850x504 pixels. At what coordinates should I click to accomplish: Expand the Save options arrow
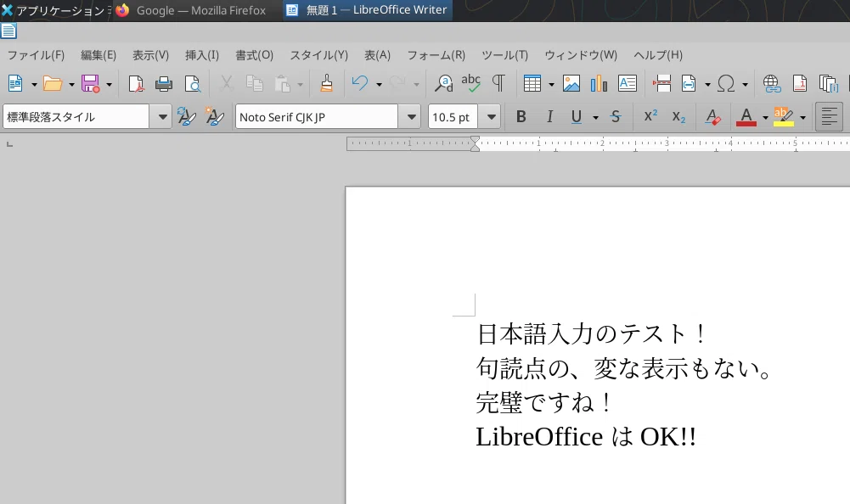(x=109, y=85)
